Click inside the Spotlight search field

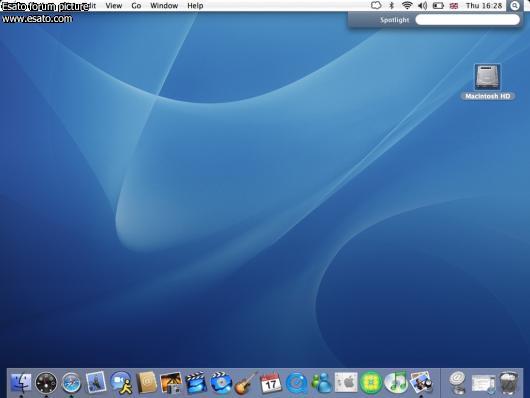(x=467, y=20)
